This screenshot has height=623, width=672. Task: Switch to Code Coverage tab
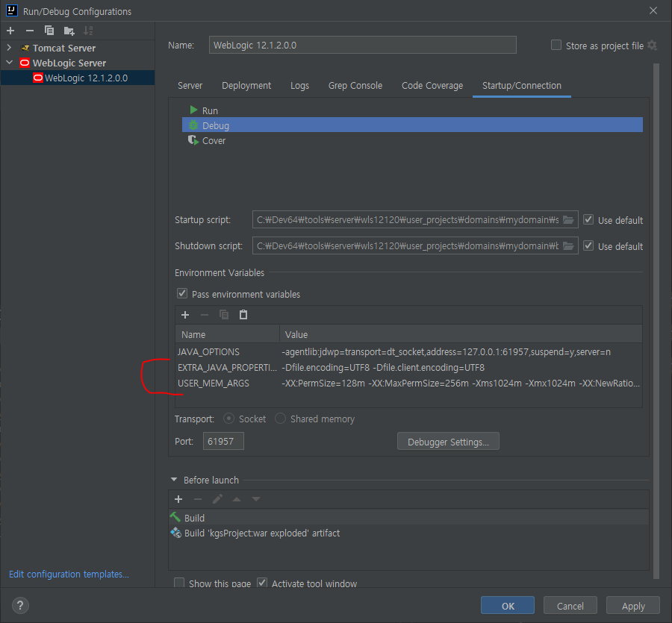432,86
